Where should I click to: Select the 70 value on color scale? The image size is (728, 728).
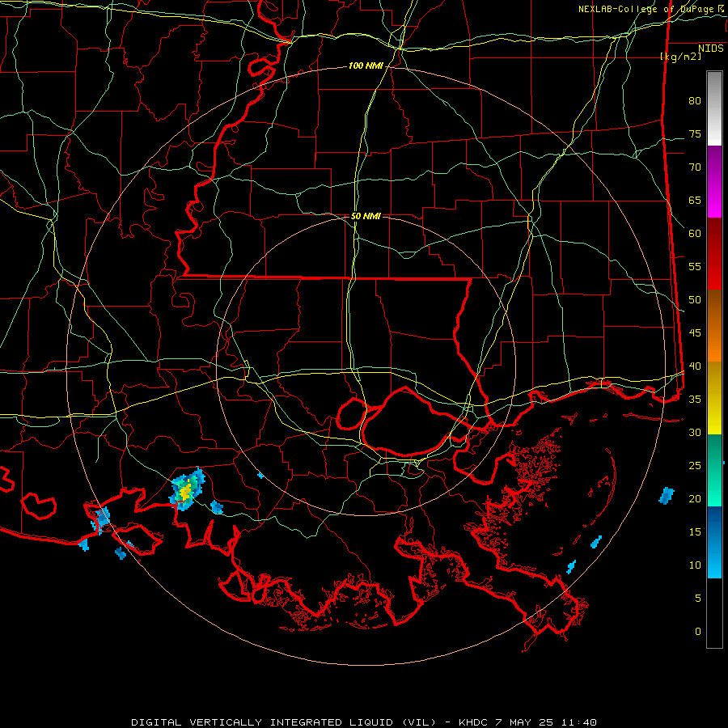tap(695, 167)
